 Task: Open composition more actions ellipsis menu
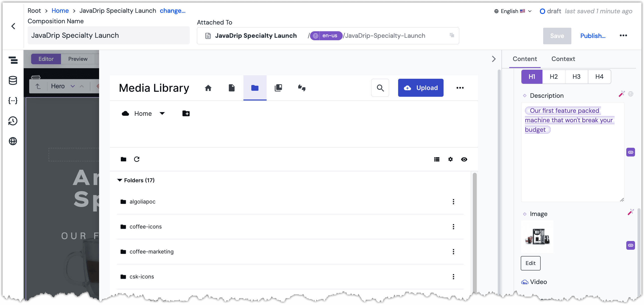point(623,35)
